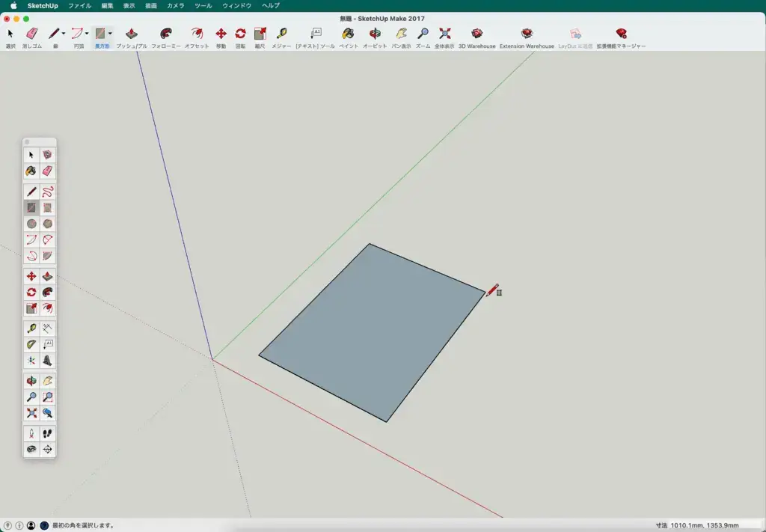Close the floating tool palette
The image size is (766, 532).
(27, 142)
